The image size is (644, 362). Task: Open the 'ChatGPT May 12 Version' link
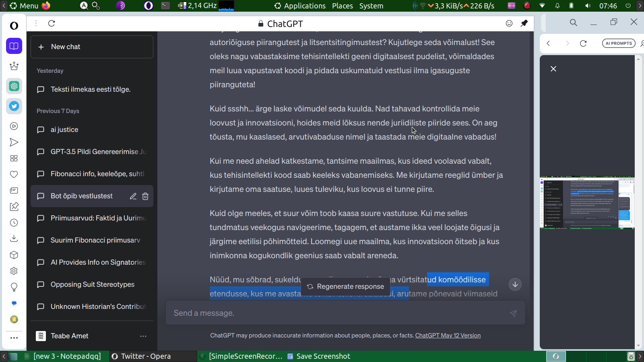448,335
